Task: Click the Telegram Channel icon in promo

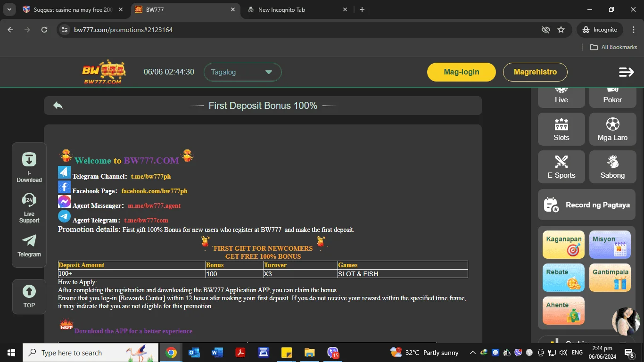Action: tap(64, 173)
